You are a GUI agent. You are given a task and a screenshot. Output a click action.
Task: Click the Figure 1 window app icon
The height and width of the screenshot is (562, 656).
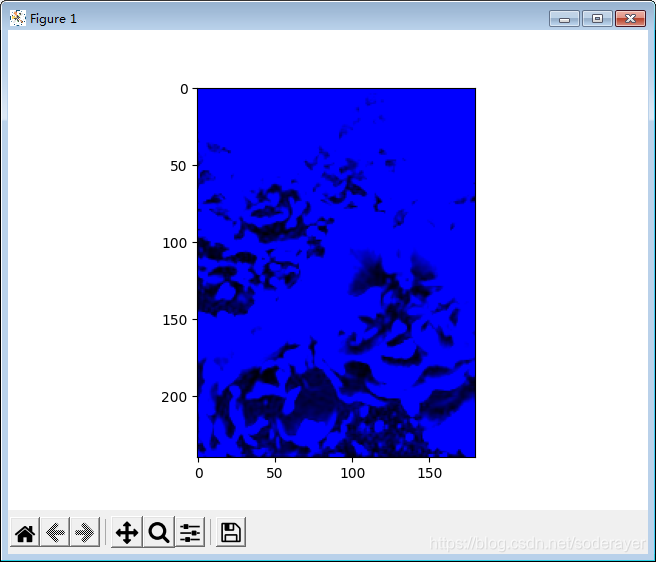click(x=18, y=18)
